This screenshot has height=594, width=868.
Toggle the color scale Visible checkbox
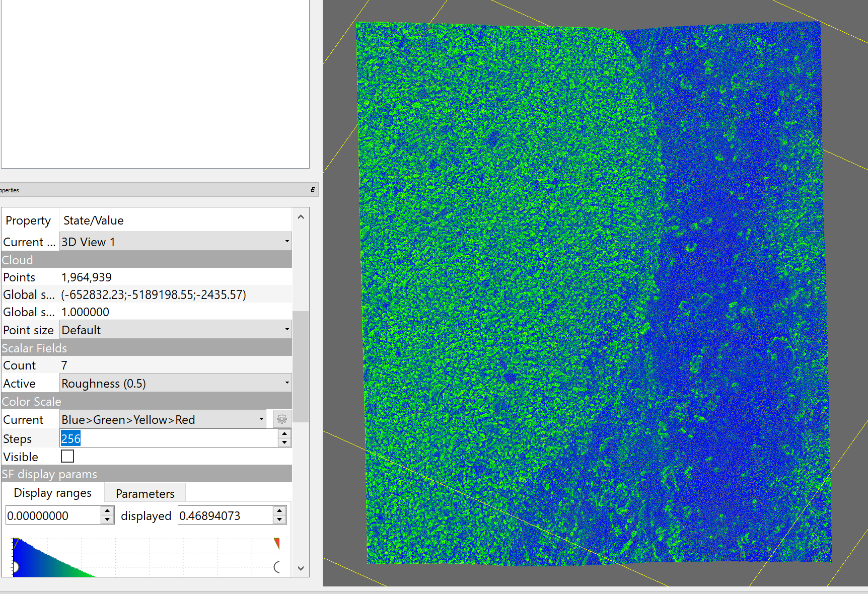(67, 456)
